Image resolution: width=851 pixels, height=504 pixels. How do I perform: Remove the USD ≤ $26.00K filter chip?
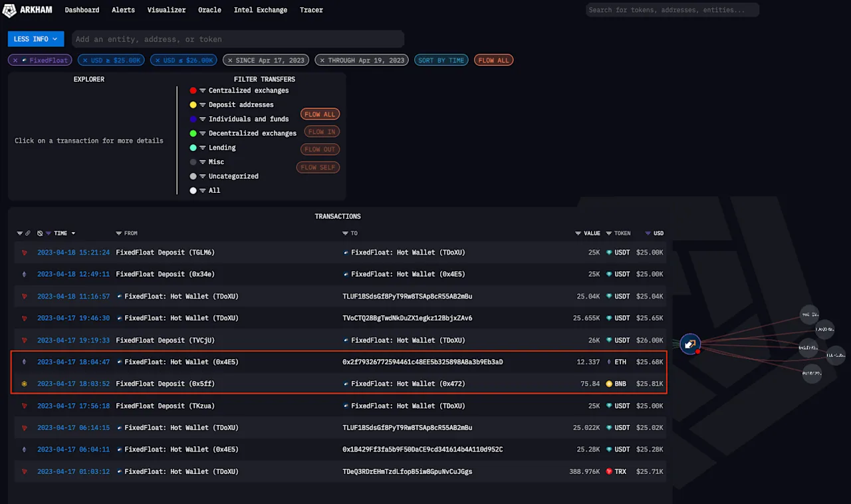click(156, 61)
